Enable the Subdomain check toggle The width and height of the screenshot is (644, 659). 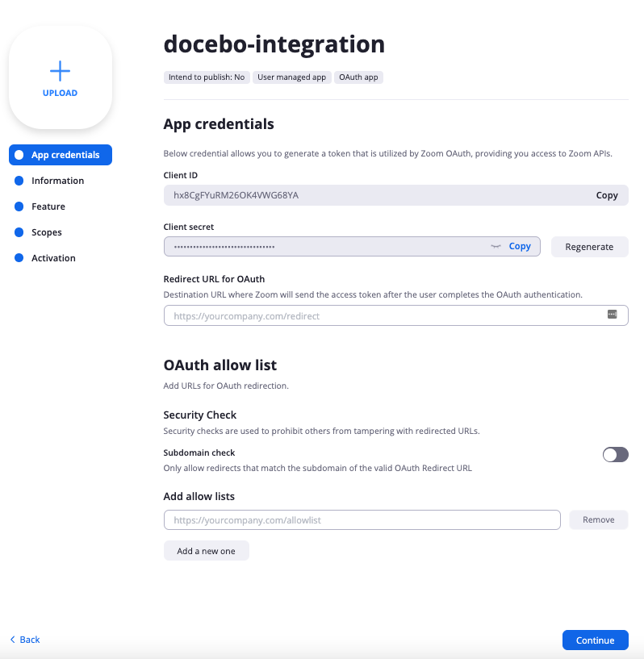(615, 455)
